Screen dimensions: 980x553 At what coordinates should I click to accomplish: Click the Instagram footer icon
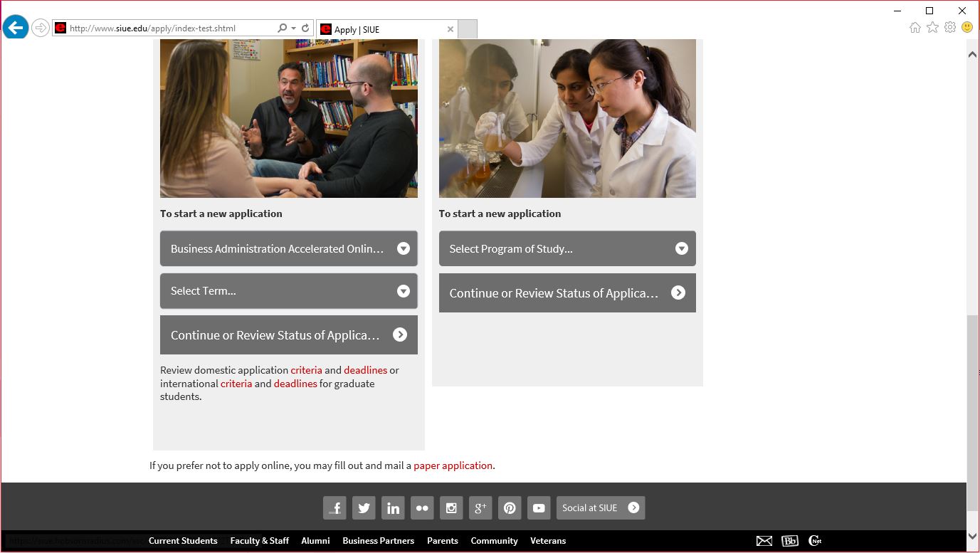pyautogui.click(x=451, y=507)
